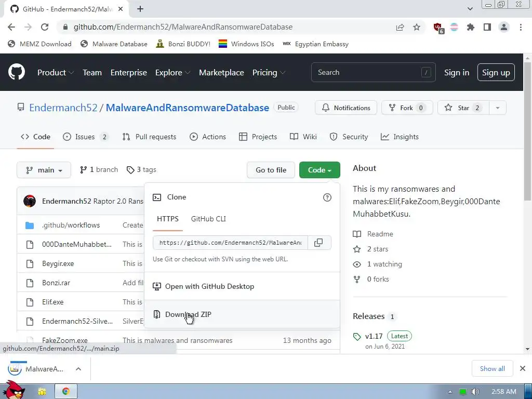Open the Wiki tab
Screen dimensions: 532x399
pyautogui.click(x=303, y=137)
